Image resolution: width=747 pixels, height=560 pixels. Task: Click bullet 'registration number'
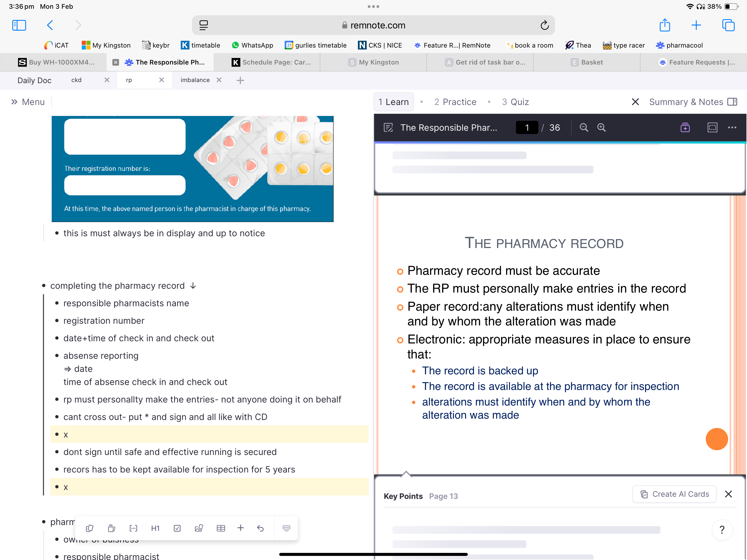pos(104,320)
